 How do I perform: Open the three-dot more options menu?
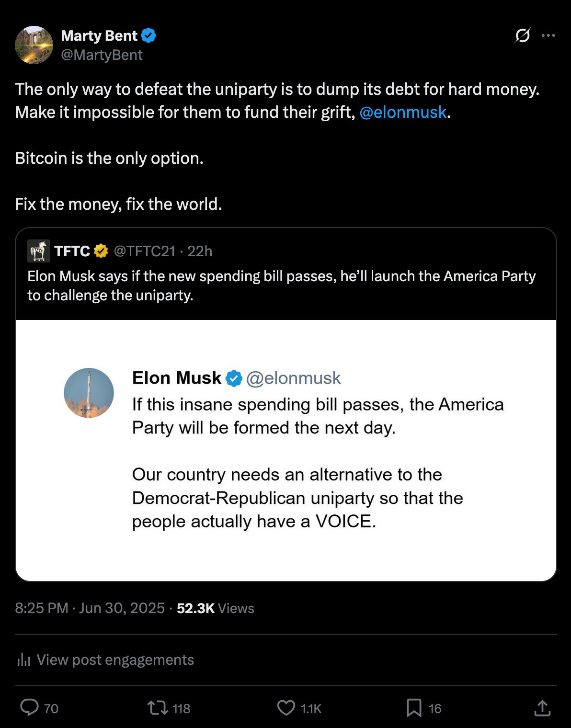tap(548, 35)
